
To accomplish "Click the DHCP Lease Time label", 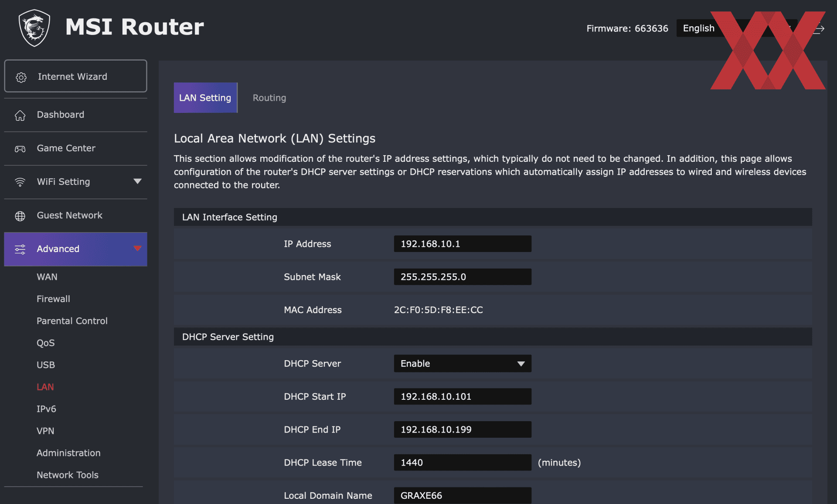I will (323, 463).
